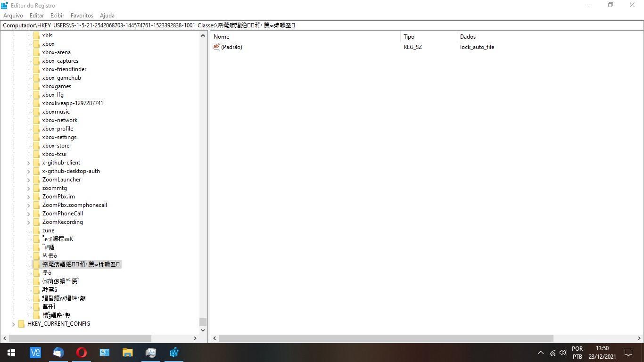
Task: Select the zune folder icon
Action: point(36,230)
